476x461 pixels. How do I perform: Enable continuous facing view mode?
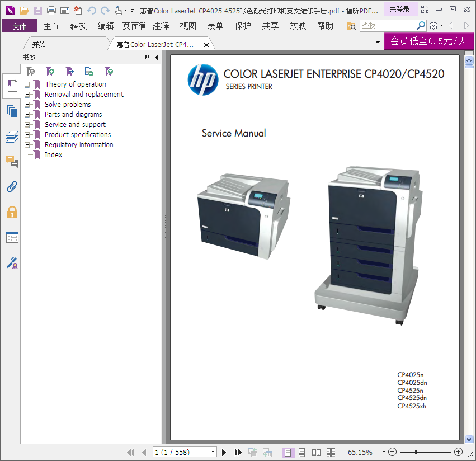coord(331,453)
